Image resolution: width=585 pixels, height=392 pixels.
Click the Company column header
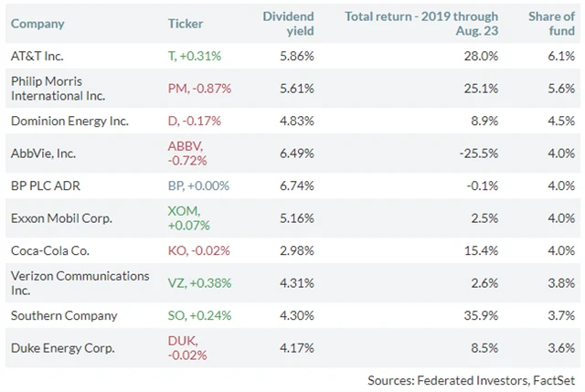[x=37, y=23]
